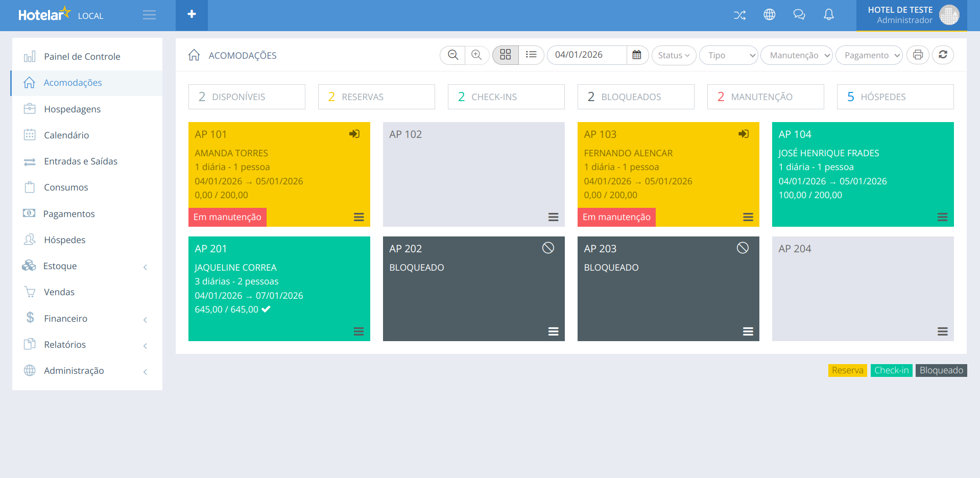Open Hospedagens in the sidebar
The width and height of the screenshot is (980, 478).
click(72, 109)
